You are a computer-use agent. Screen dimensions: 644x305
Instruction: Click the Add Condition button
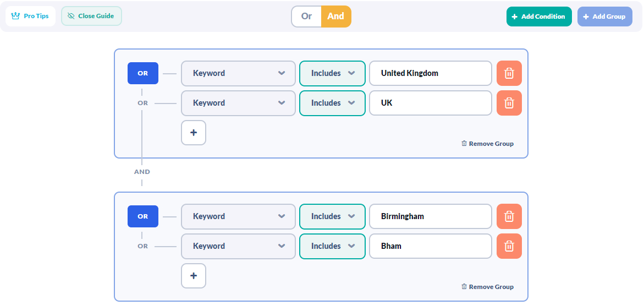[x=539, y=17]
